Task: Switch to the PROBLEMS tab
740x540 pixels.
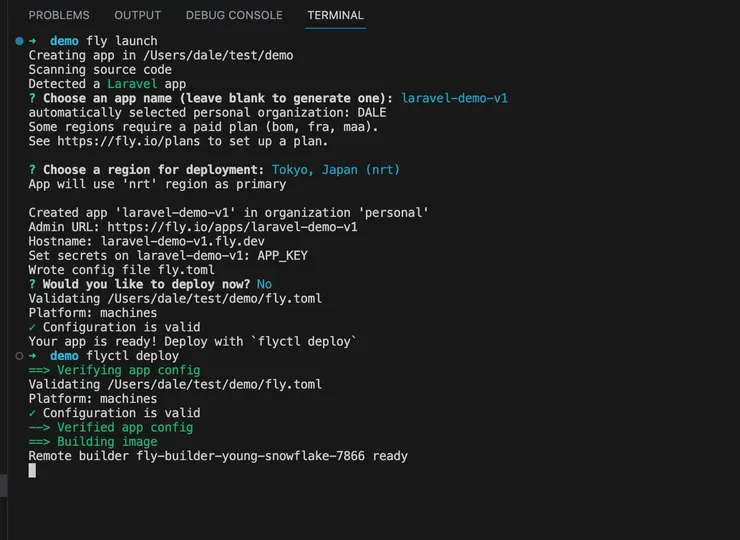Action: click(59, 16)
